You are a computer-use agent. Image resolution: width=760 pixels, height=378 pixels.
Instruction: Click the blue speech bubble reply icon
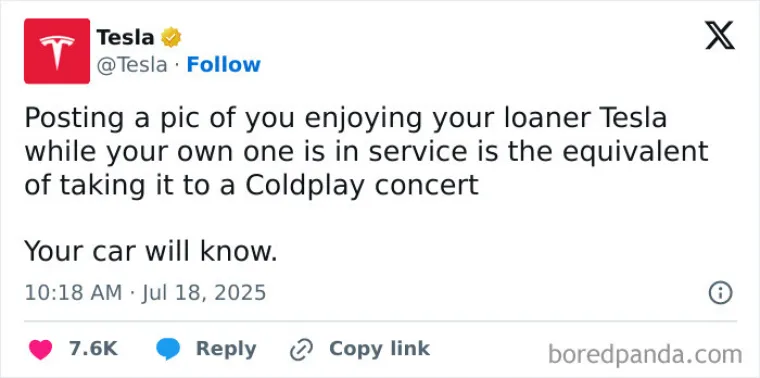[168, 349]
